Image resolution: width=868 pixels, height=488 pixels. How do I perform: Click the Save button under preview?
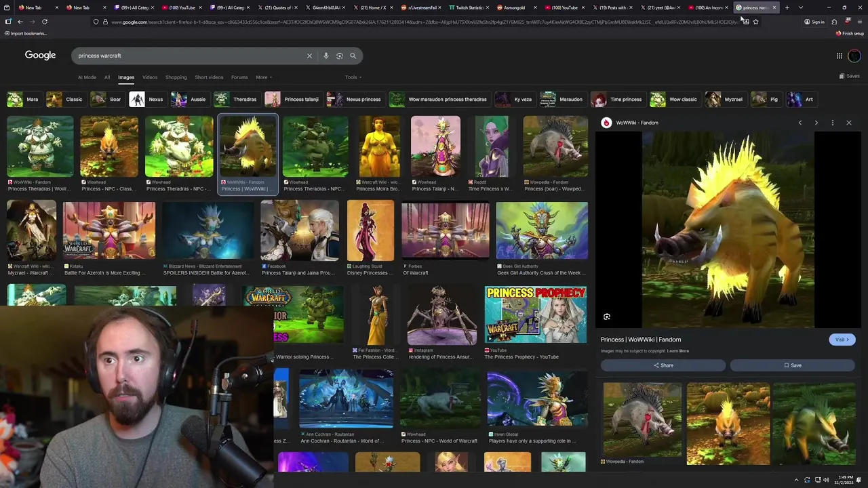pos(793,365)
